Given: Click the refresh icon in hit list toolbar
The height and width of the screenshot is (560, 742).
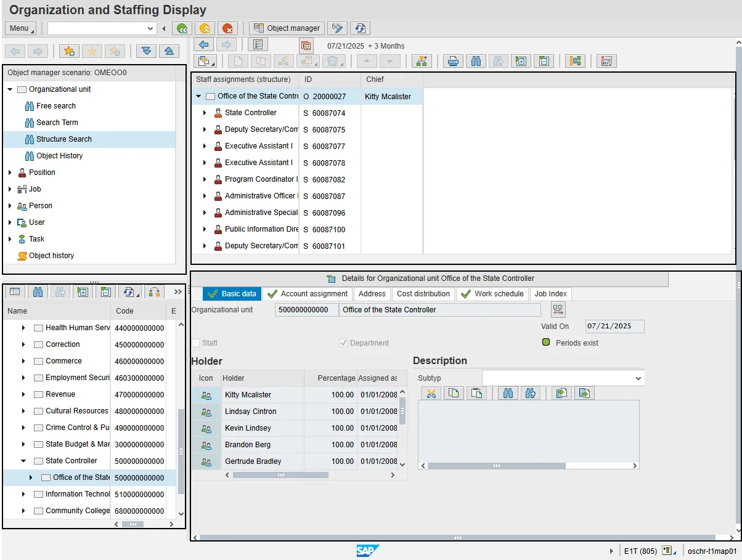Looking at the screenshot, I should click(128, 292).
